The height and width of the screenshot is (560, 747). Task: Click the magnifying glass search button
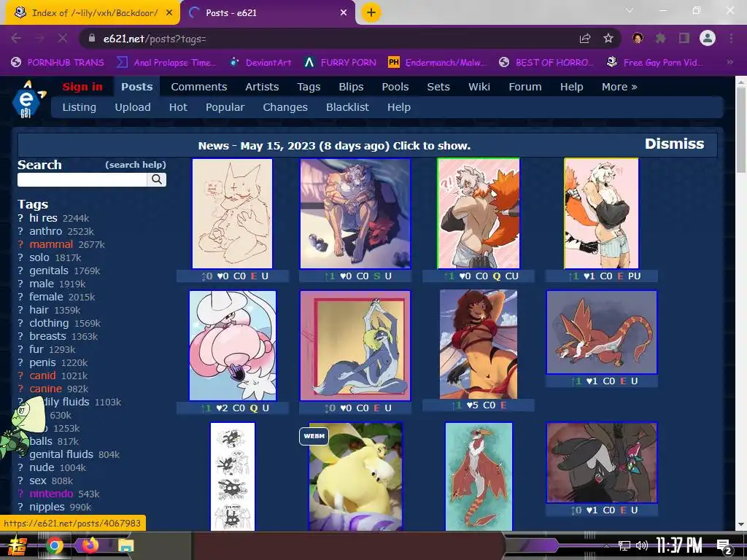(x=157, y=179)
